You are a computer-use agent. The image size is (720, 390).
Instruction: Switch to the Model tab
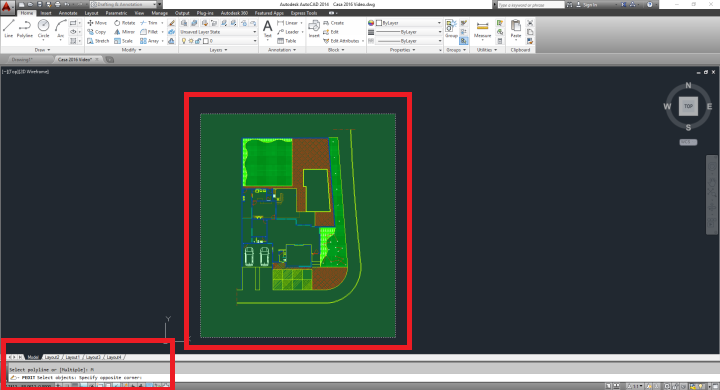tap(33, 357)
